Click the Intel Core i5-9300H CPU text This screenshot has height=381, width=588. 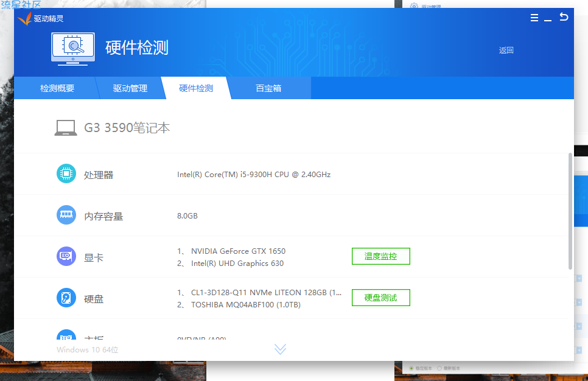254,175
